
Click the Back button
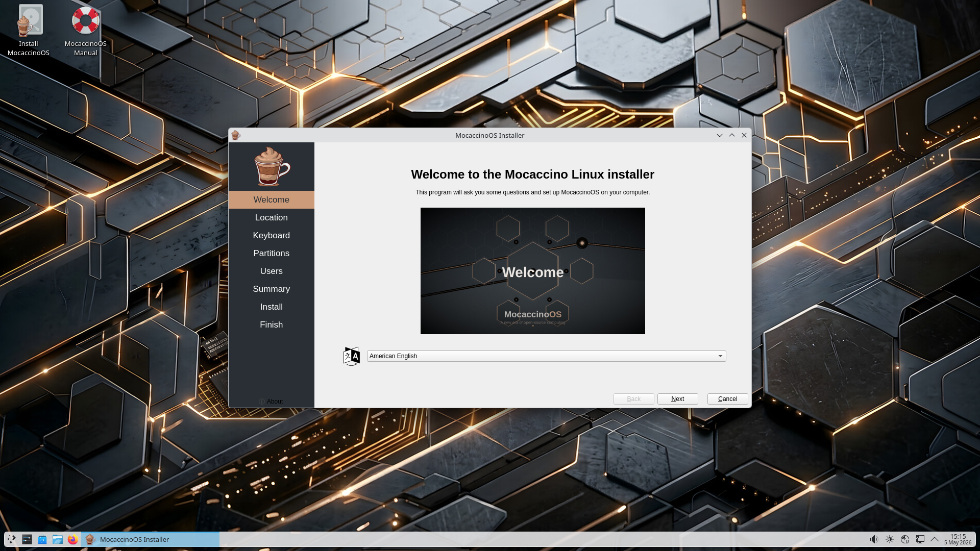[x=633, y=399]
